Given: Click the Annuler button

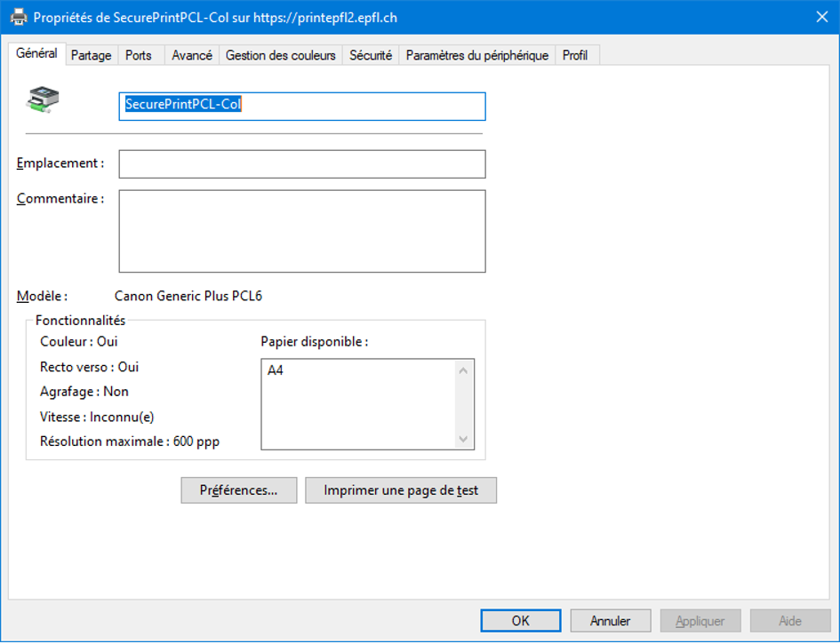Looking at the screenshot, I should pos(611,621).
